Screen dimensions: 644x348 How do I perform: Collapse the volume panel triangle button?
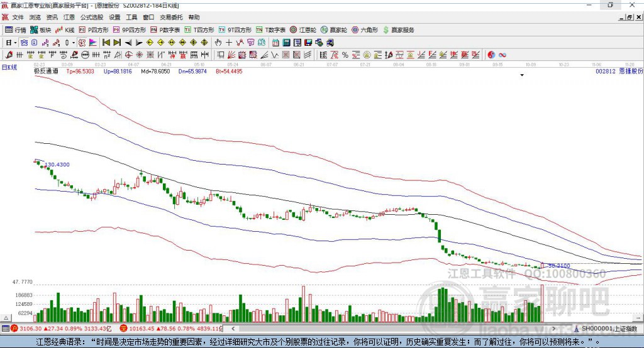[x=6, y=318]
